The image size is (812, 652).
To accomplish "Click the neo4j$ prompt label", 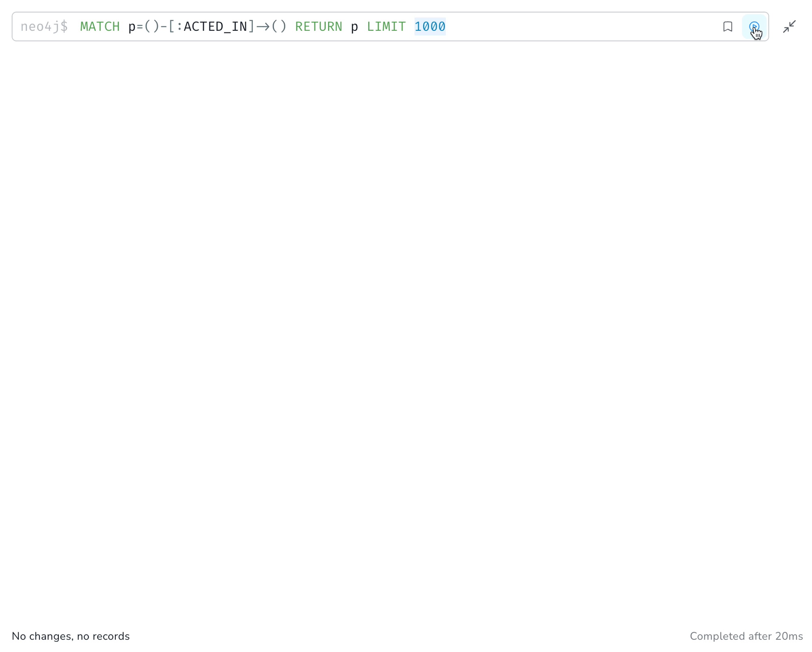I will (x=44, y=27).
